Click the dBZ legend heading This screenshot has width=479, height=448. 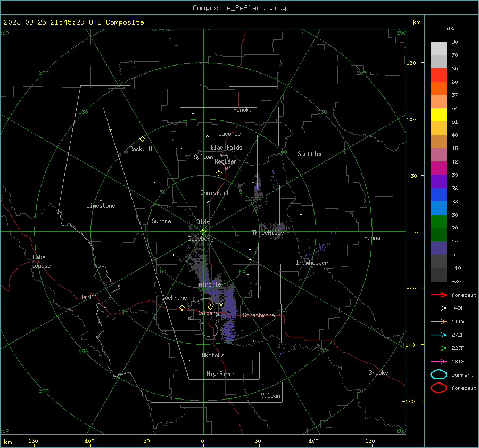pyautogui.click(x=451, y=28)
